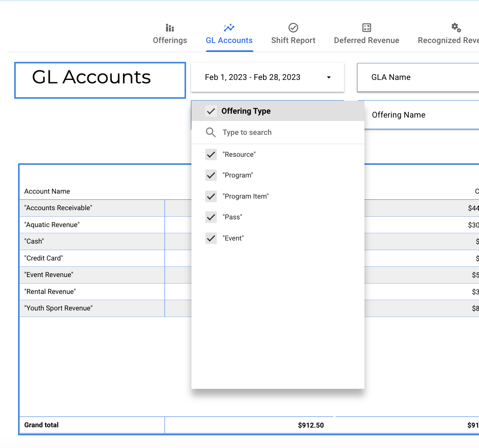Click the Grand total label
479x448 pixels.
click(x=42, y=425)
